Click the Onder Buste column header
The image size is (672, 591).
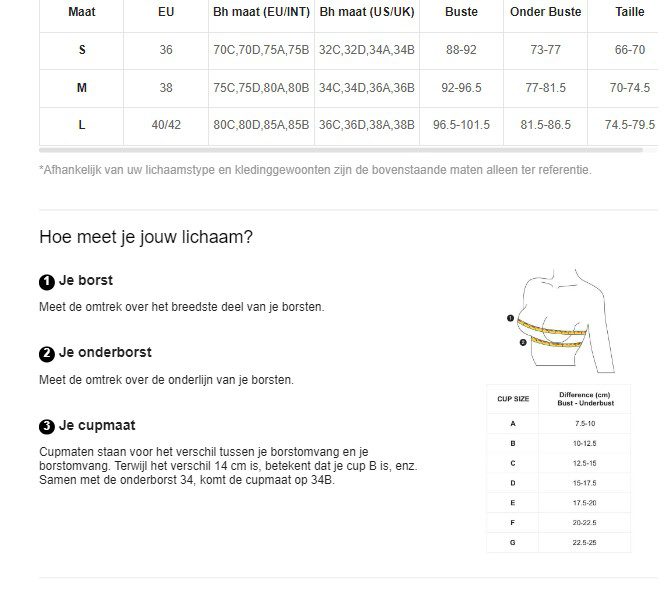click(x=545, y=12)
